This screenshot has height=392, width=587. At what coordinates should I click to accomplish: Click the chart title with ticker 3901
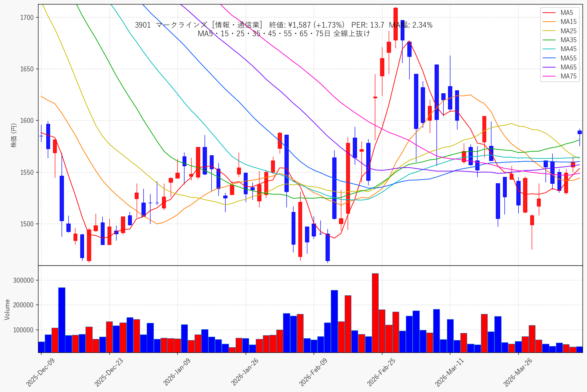click(x=284, y=25)
